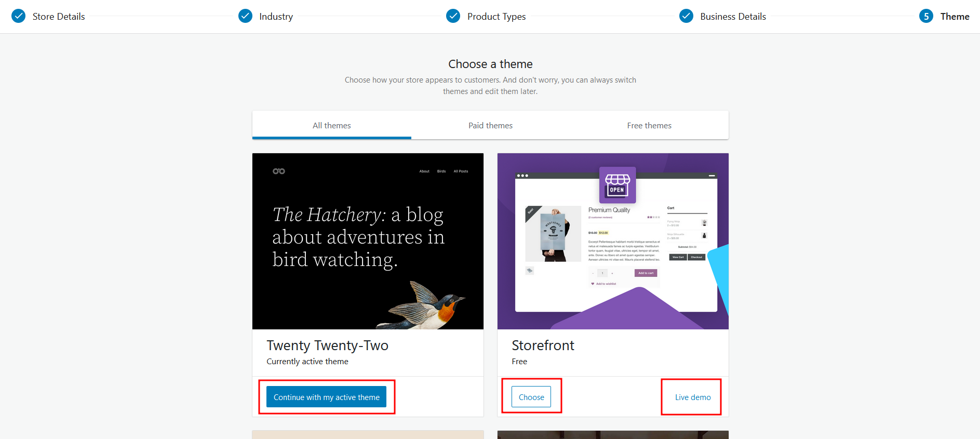
Task: Click the Product Types step checkmark icon
Action: 453,16
